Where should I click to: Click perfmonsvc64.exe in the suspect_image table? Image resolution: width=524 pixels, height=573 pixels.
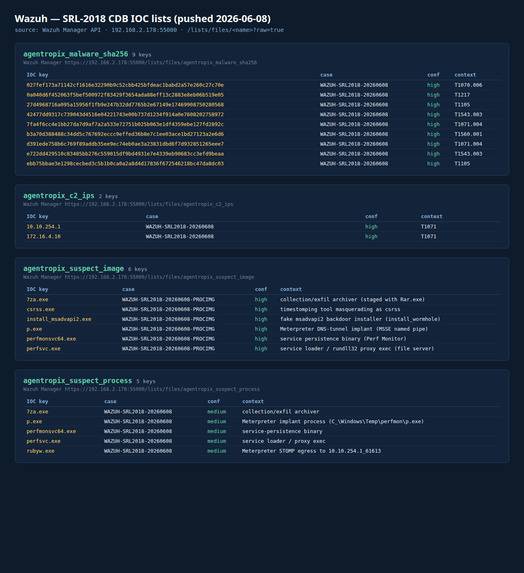pyautogui.click(x=51, y=339)
